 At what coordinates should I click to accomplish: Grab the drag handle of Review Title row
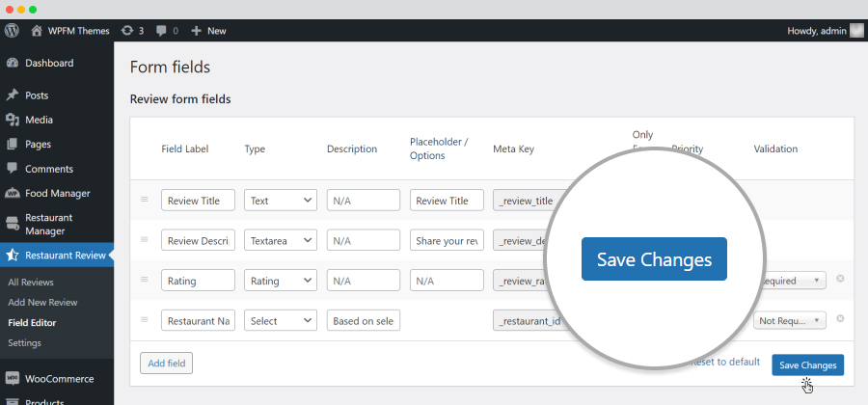pyautogui.click(x=145, y=200)
